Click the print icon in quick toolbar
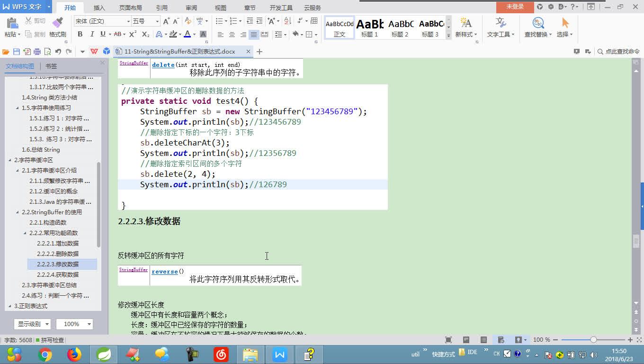 [37, 52]
